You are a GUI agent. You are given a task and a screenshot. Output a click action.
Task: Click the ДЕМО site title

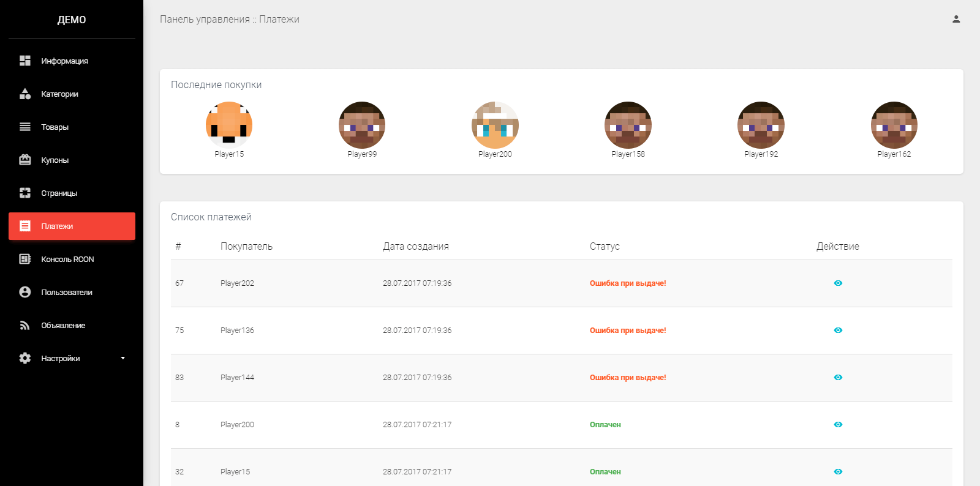tap(72, 20)
